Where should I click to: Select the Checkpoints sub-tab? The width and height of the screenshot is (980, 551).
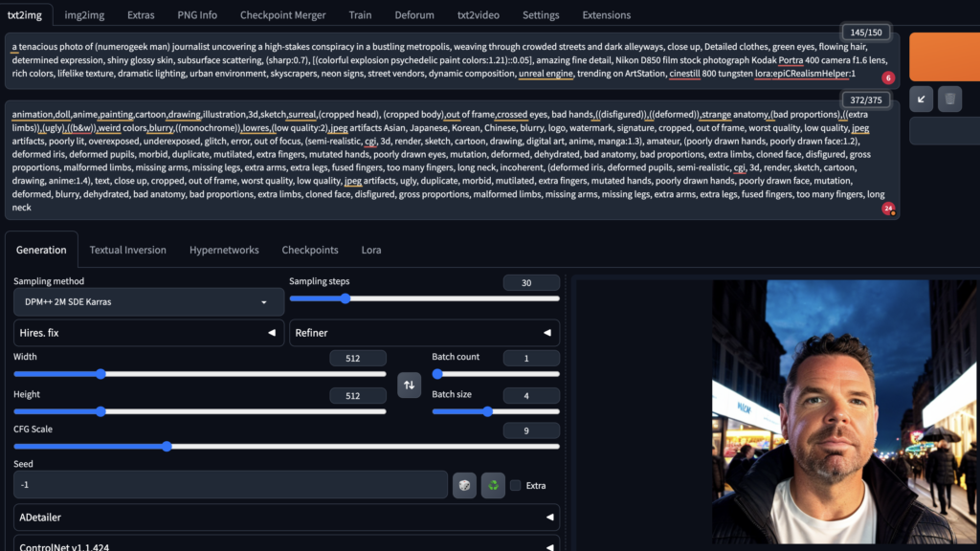[310, 250]
